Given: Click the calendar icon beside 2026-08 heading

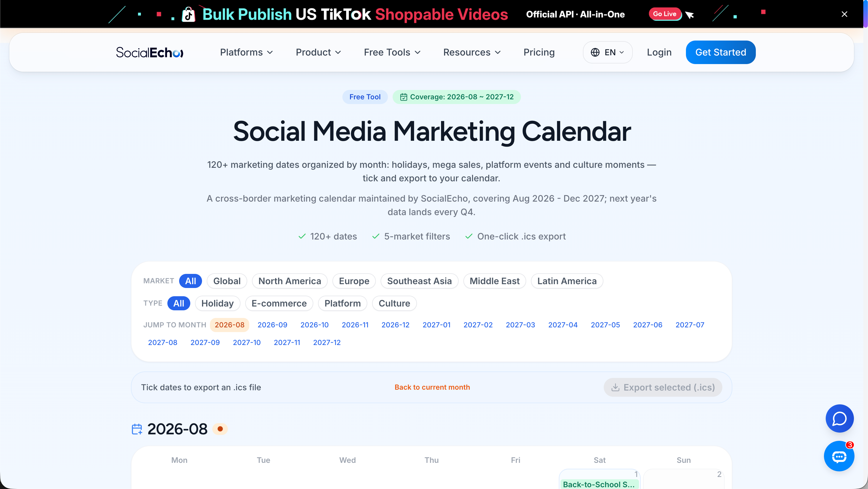Looking at the screenshot, I should (137, 429).
